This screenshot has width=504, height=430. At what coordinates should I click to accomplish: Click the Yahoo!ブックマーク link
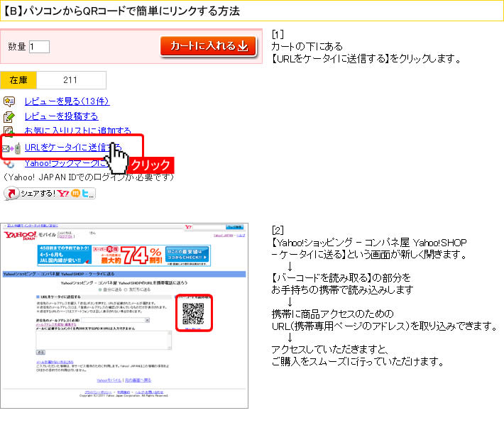point(65,163)
